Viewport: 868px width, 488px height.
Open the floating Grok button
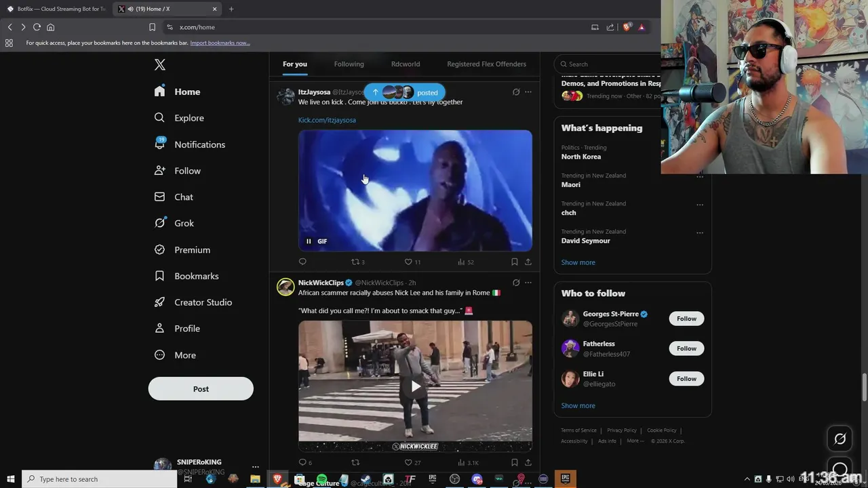[840, 439]
